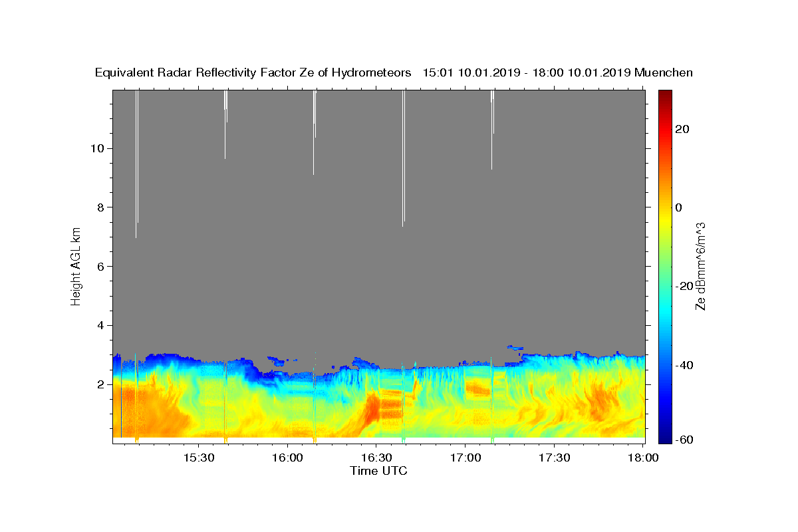This screenshot has width=798, height=532.
Task: Click the 17:30 time tick label
Action: (554, 458)
